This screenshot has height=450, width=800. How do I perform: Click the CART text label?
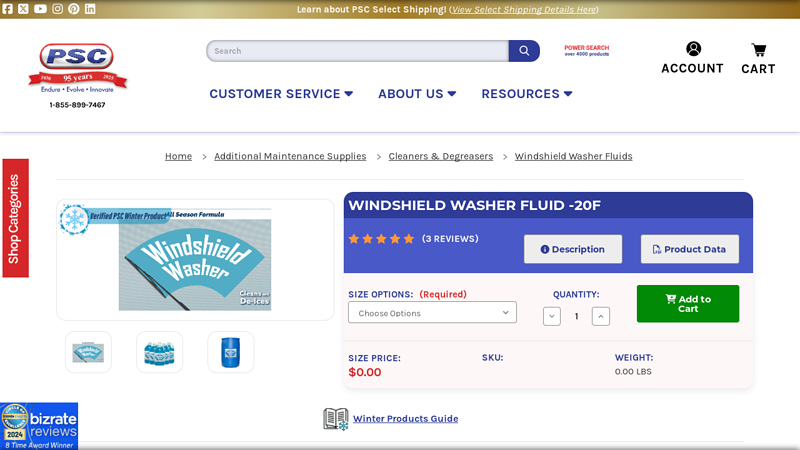click(758, 69)
